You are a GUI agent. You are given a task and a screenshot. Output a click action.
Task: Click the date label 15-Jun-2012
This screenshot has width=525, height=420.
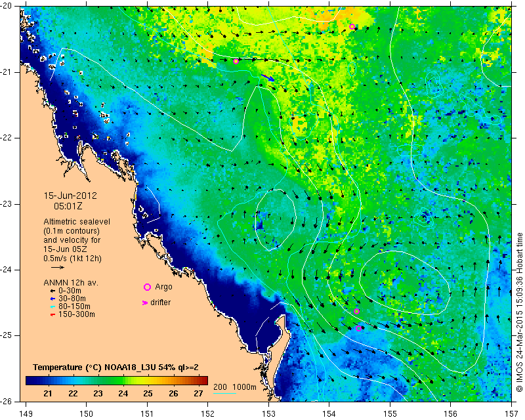70,196
